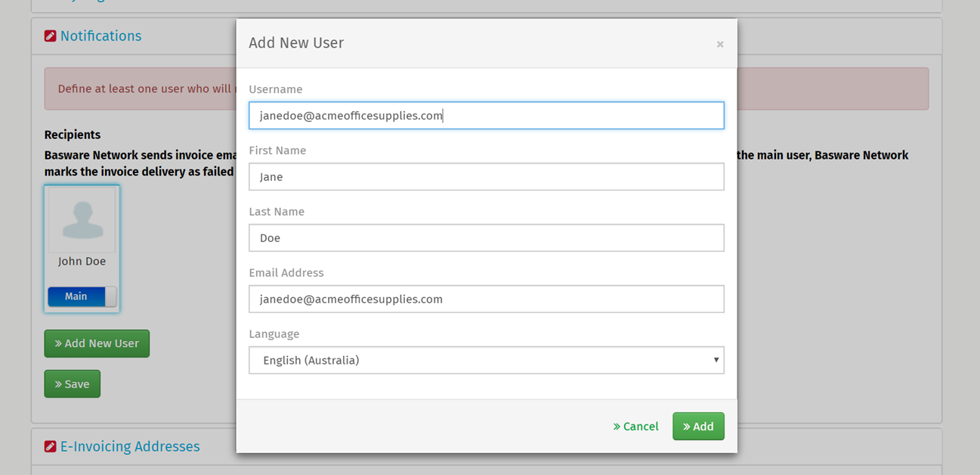
Task: Open the Notifications section heading
Action: 100,36
